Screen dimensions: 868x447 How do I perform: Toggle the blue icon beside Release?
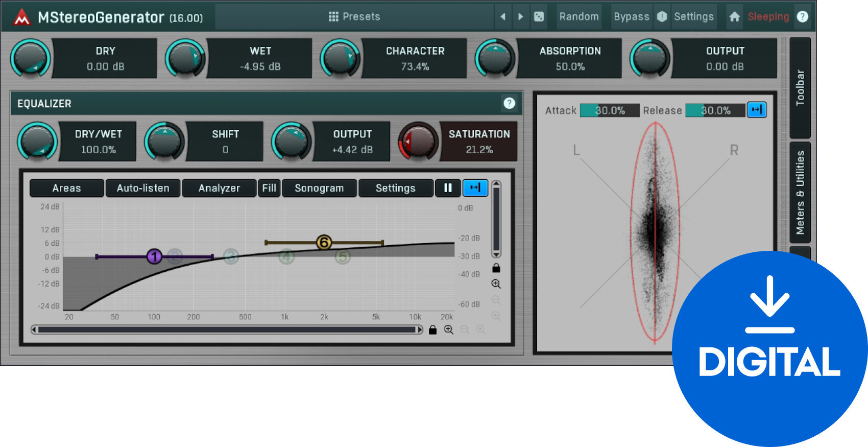757,110
